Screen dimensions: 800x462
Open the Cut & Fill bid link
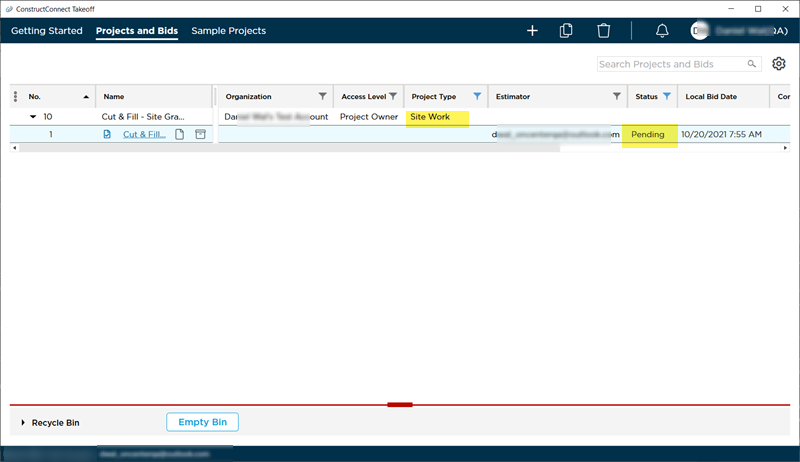pos(144,134)
